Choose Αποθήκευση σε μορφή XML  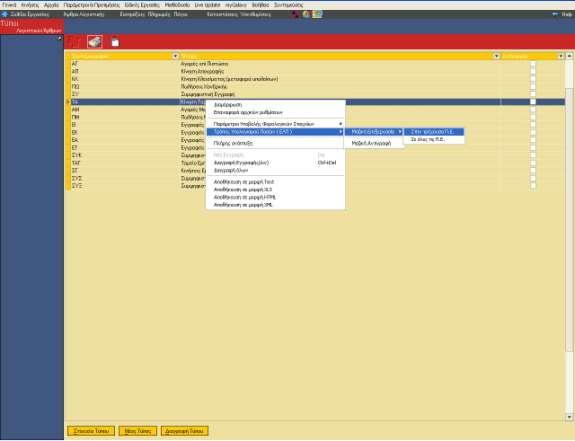click(x=243, y=205)
